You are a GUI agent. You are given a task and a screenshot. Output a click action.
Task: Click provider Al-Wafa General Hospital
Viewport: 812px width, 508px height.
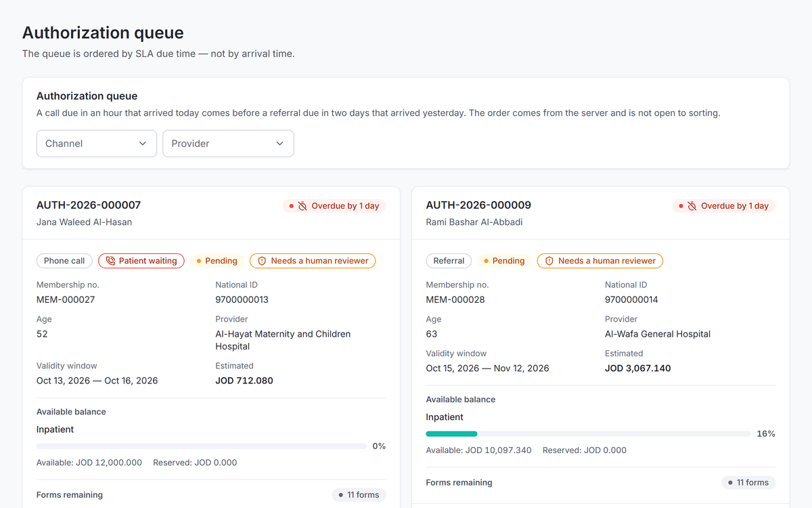click(x=658, y=334)
